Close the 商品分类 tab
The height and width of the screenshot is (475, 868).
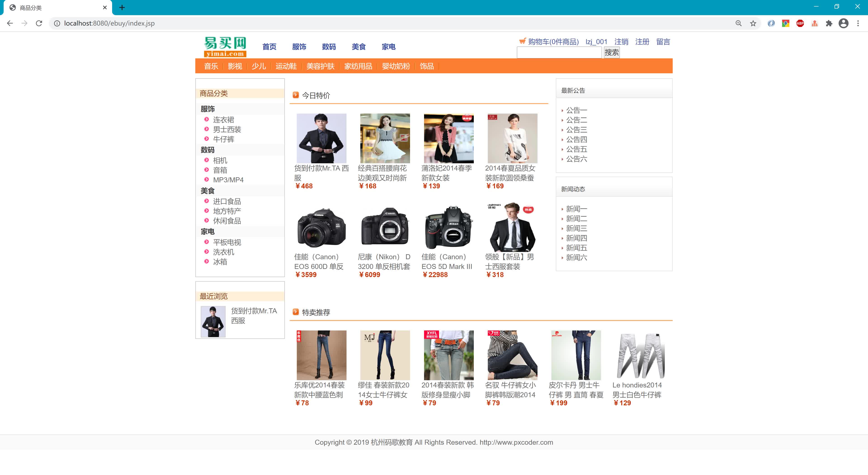point(105,7)
